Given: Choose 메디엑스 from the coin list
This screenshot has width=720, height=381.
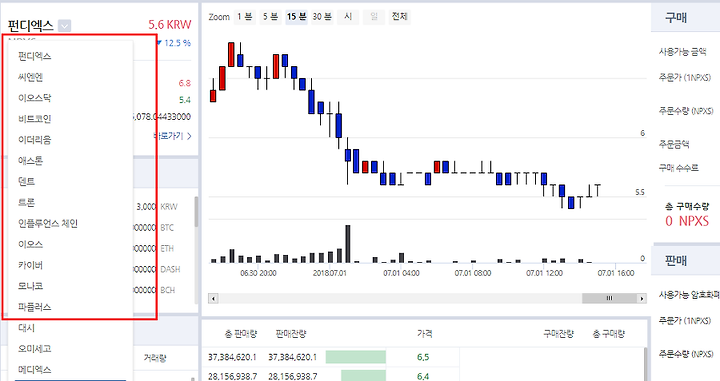Looking at the screenshot, I should click(34, 370).
